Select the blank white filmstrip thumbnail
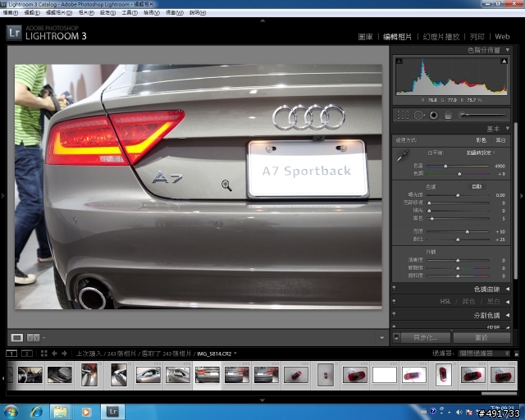Viewport: 525px width, 420px height. click(385, 375)
